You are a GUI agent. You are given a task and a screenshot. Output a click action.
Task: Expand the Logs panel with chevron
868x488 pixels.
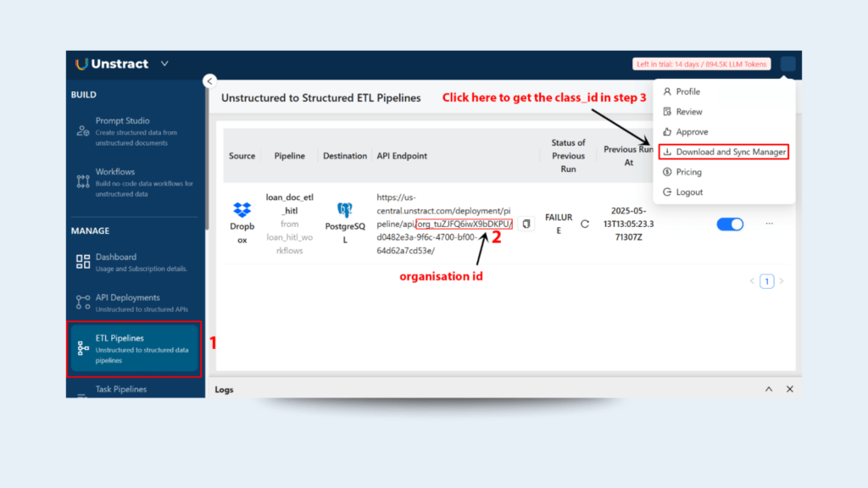pyautogui.click(x=769, y=389)
